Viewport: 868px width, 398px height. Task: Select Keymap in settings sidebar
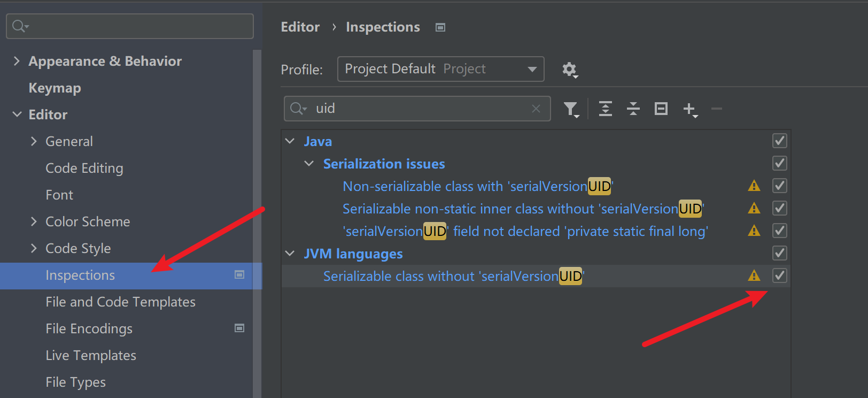pyautogui.click(x=55, y=88)
